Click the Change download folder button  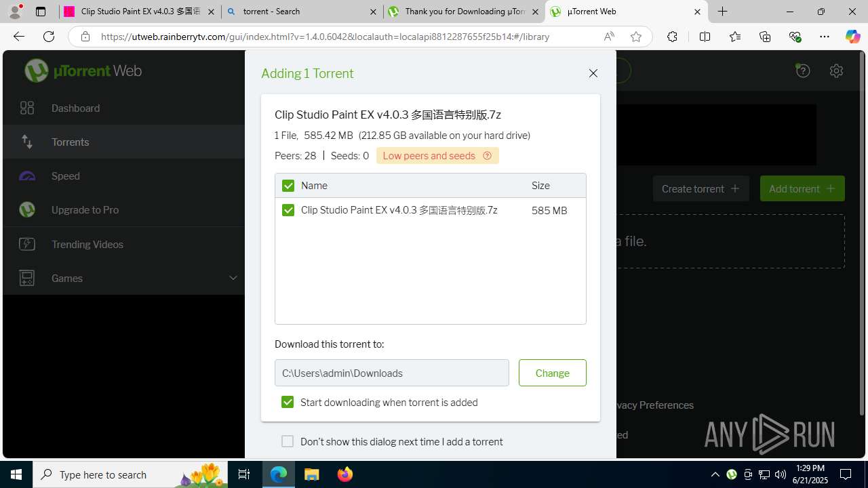[x=553, y=373]
